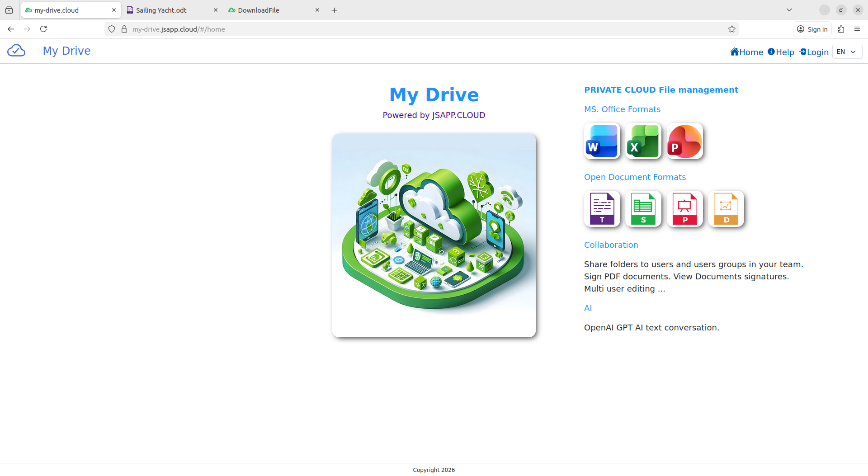The width and height of the screenshot is (868, 476).
Task: Select the Excel spreadsheet format icon
Action: (x=643, y=141)
